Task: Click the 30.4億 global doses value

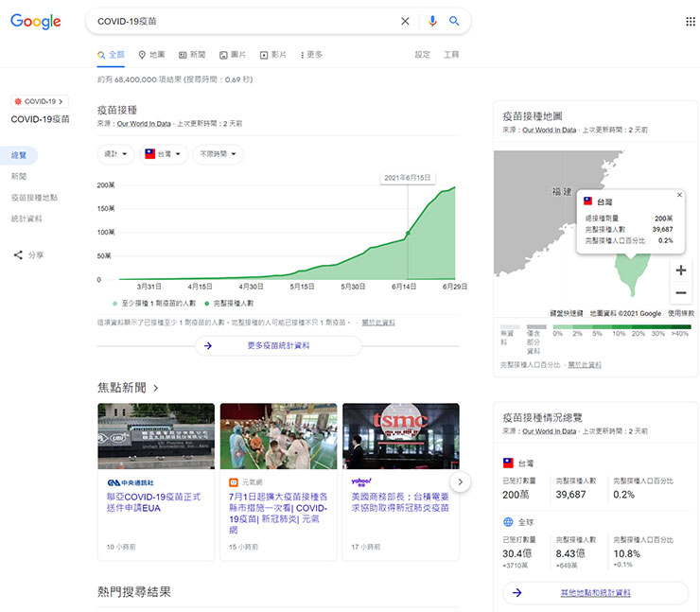Action: (517, 553)
